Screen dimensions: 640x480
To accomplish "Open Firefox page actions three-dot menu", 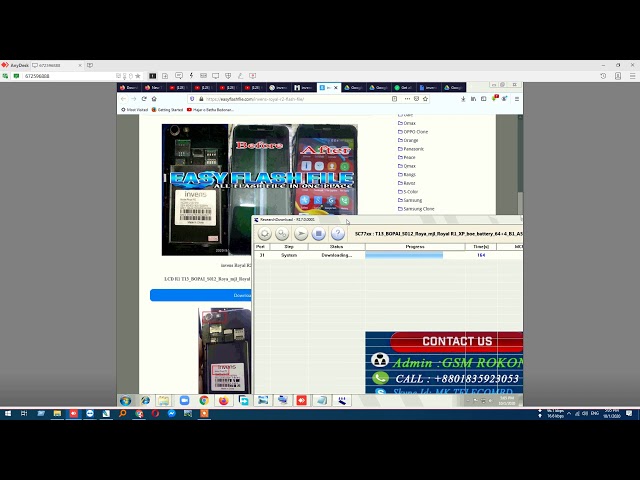I will point(407,99).
